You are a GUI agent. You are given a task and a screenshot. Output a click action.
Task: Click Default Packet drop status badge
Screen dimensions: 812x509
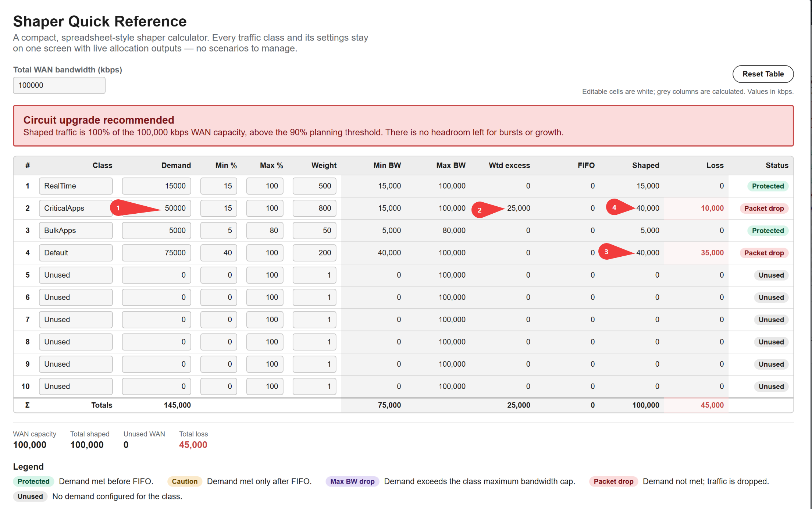pyautogui.click(x=764, y=253)
